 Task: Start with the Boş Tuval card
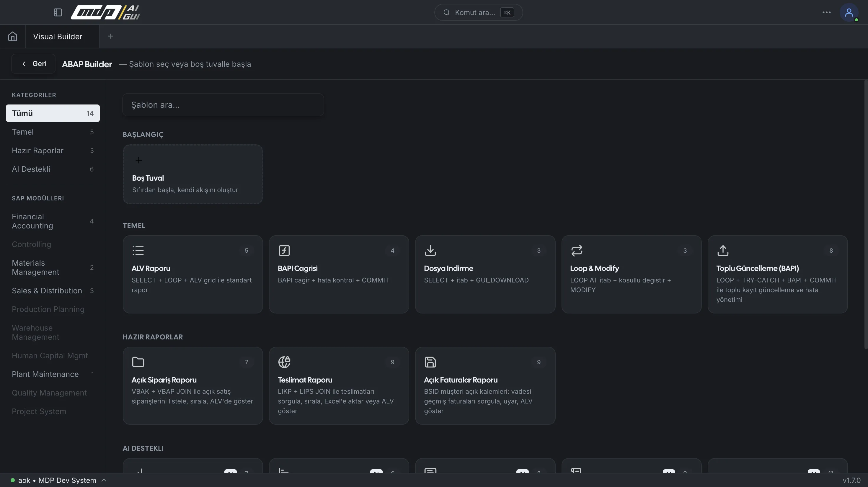(x=193, y=174)
